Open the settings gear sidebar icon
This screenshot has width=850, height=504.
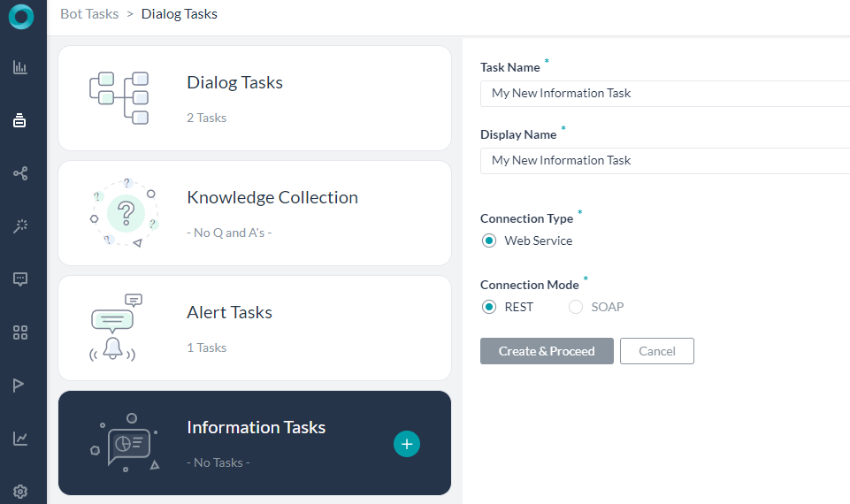[20, 492]
